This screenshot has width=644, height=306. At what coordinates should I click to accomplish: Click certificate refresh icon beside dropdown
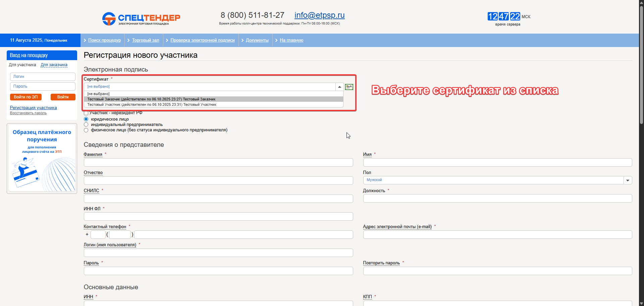click(349, 87)
